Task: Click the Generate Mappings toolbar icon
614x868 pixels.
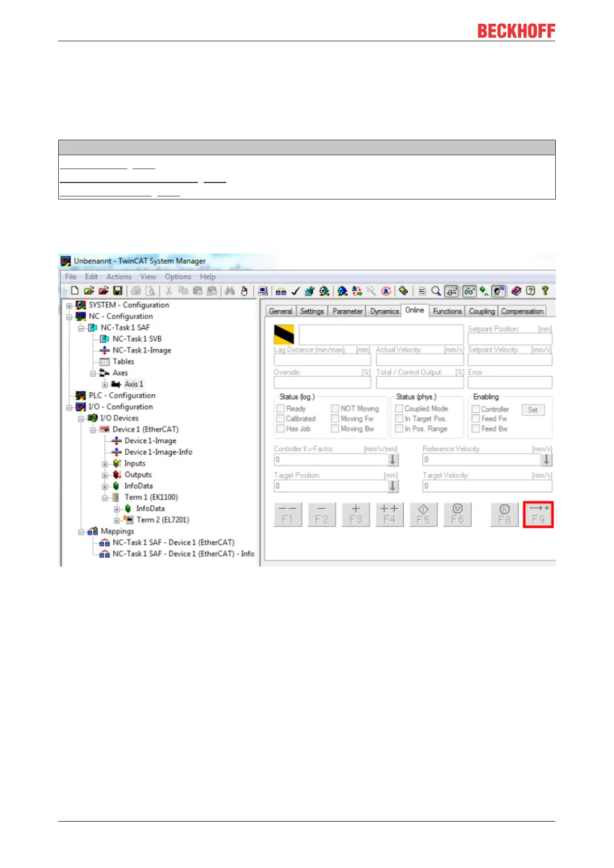Action: (x=281, y=291)
